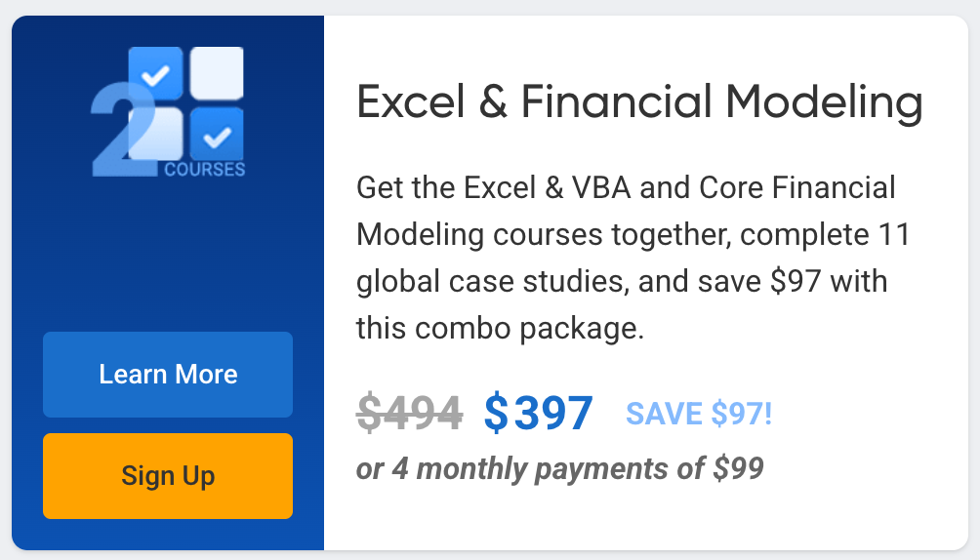Click the bottom-left pale tile in logo
Image resolution: width=980 pixels, height=560 pixels.
tap(155, 135)
